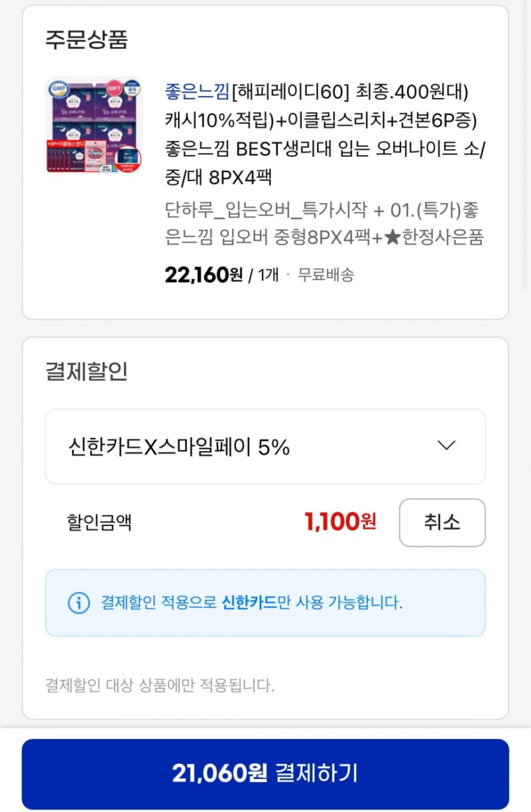Screen dimensions: 531x812
Task: Click the 22,160원 product price
Action: point(203,275)
